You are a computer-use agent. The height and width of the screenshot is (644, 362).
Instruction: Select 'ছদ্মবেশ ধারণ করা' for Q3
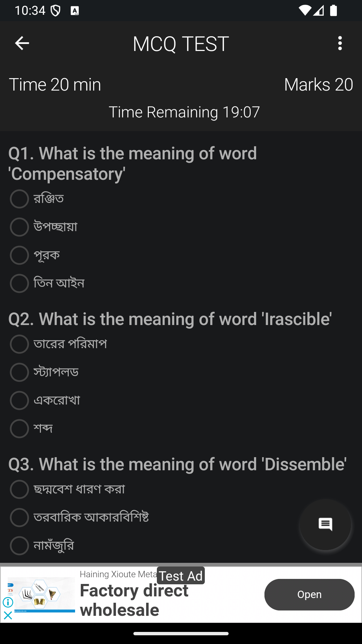coord(19,489)
